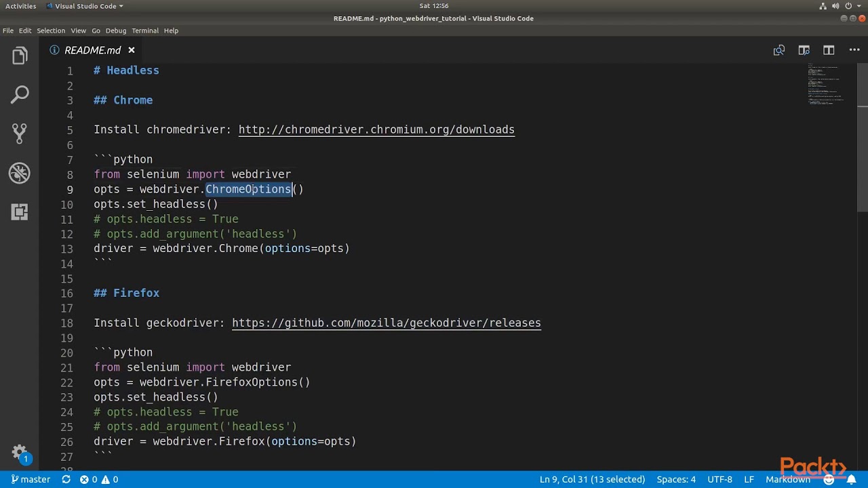Open the clock and calendar at Sat 12:56
The height and width of the screenshot is (488, 868).
[x=434, y=6]
